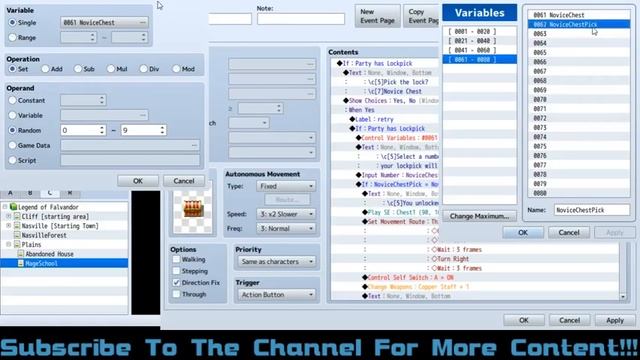Select the NasvilleForest map
The width and height of the screenshot is (640, 360).
[x=44, y=235]
